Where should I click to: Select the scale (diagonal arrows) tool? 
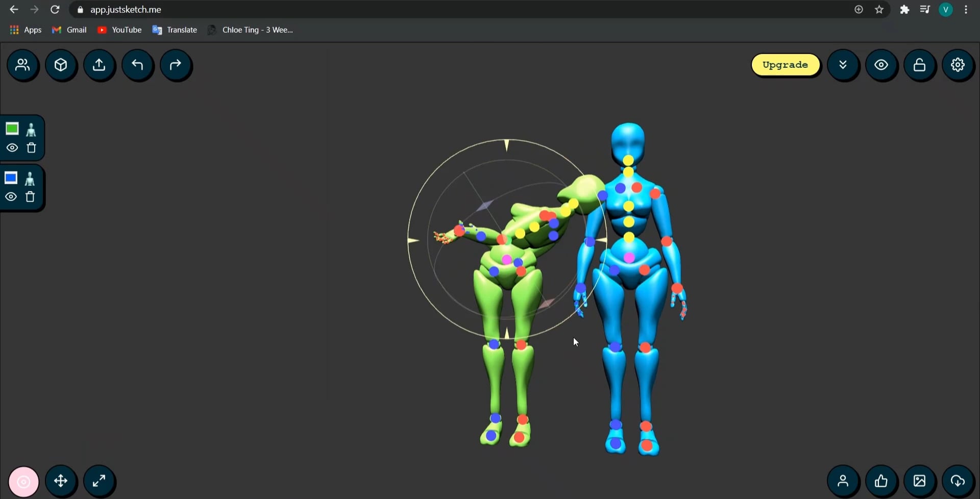(x=99, y=481)
